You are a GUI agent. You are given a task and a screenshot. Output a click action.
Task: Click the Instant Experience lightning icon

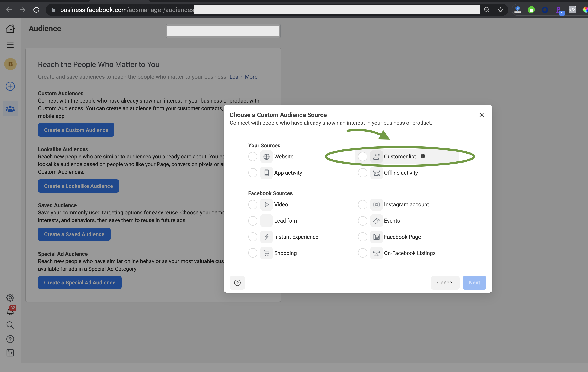[266, 237]
